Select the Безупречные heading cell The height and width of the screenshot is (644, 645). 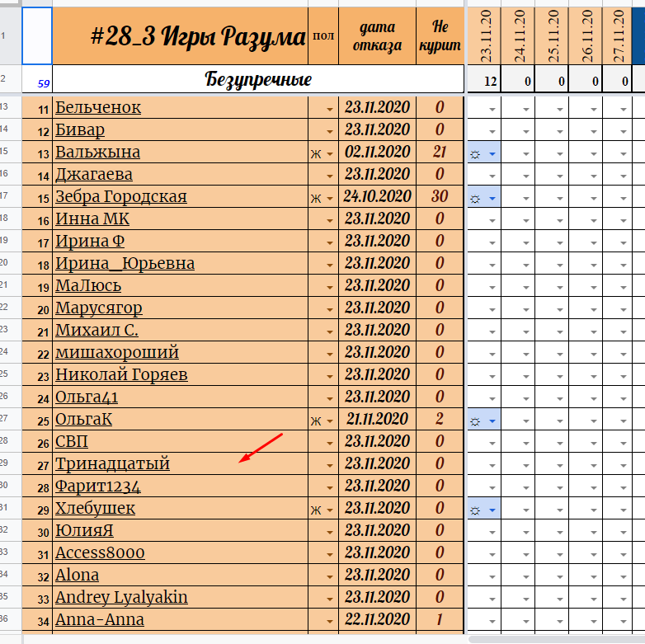[x=258, y=78]
